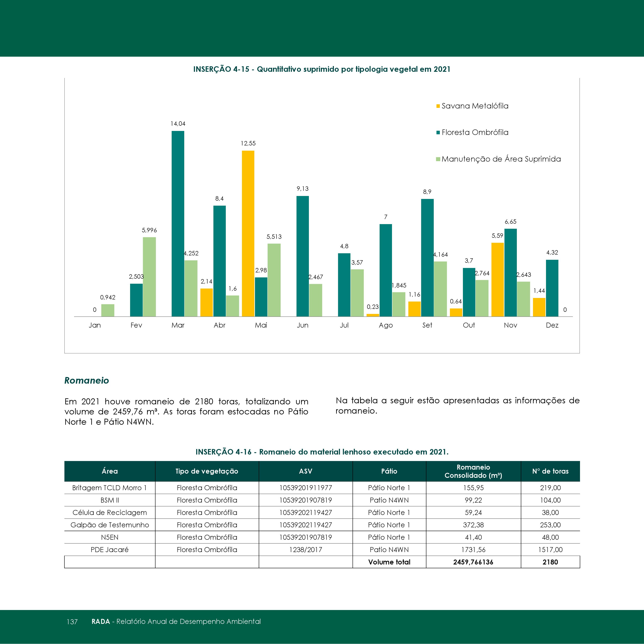Click the Galpão de Testemunho cell

(x=110, y=525)
